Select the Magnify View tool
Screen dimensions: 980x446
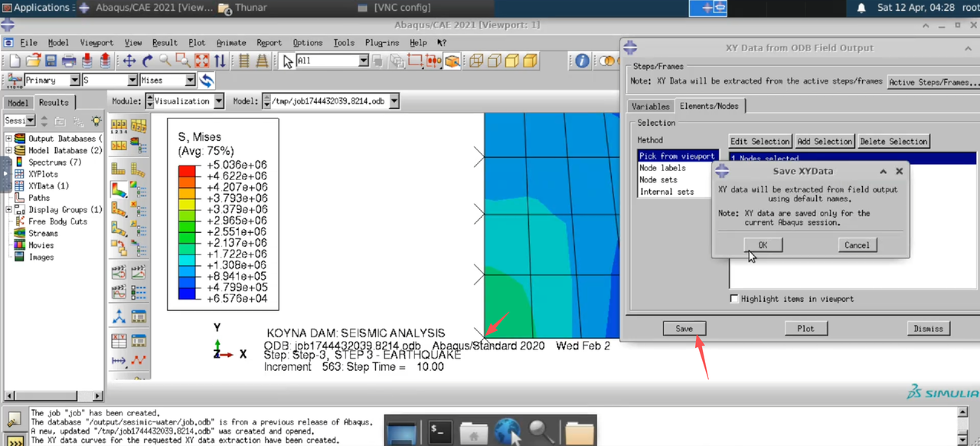pos(165,61)
